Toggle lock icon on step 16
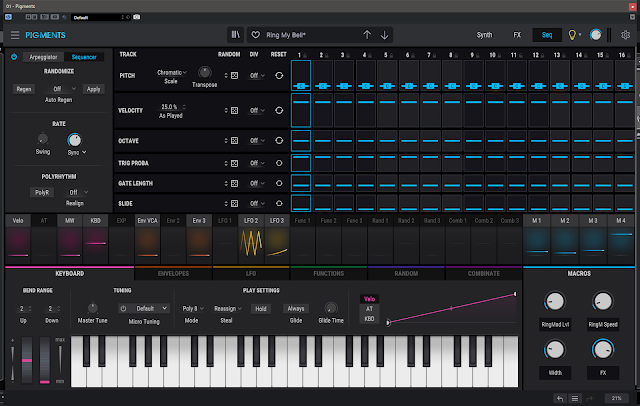 click(631, 55)
